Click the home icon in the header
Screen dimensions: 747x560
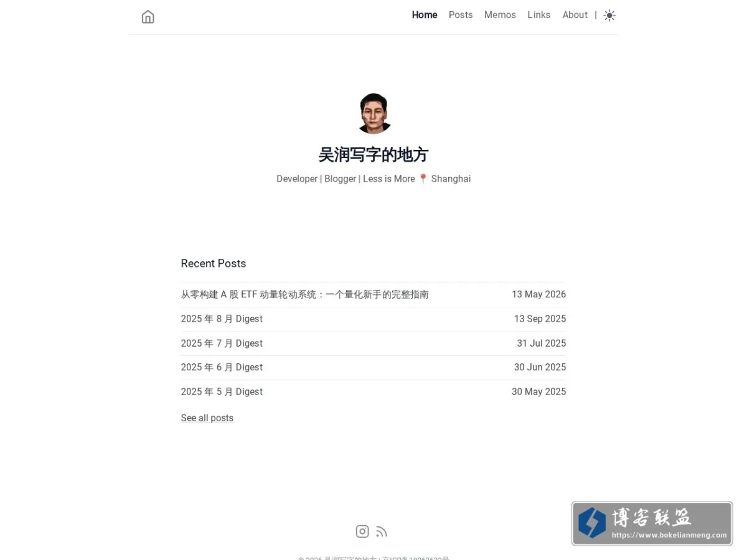pos(148,17)
